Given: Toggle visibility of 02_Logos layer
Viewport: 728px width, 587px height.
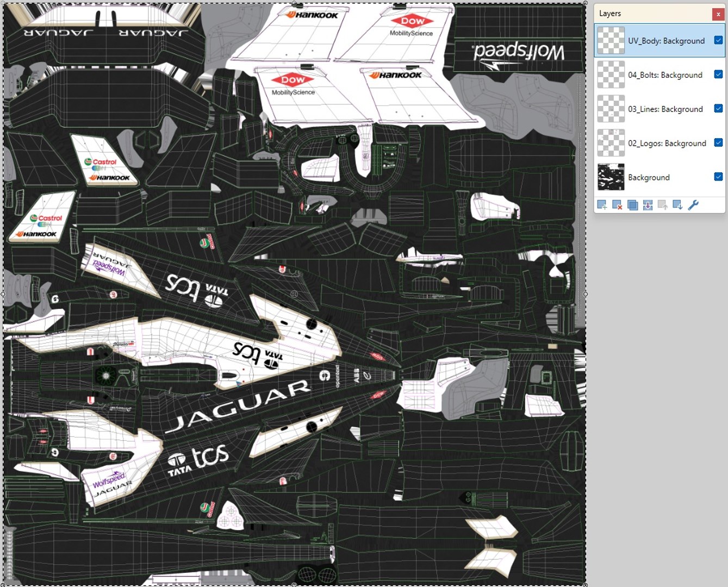Looking at the screenshot, I should click(x=718, y=143).
